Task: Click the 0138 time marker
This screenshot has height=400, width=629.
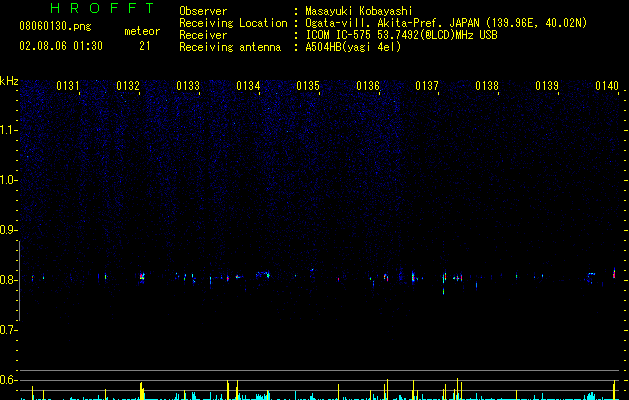Action: tap(487, 86)
